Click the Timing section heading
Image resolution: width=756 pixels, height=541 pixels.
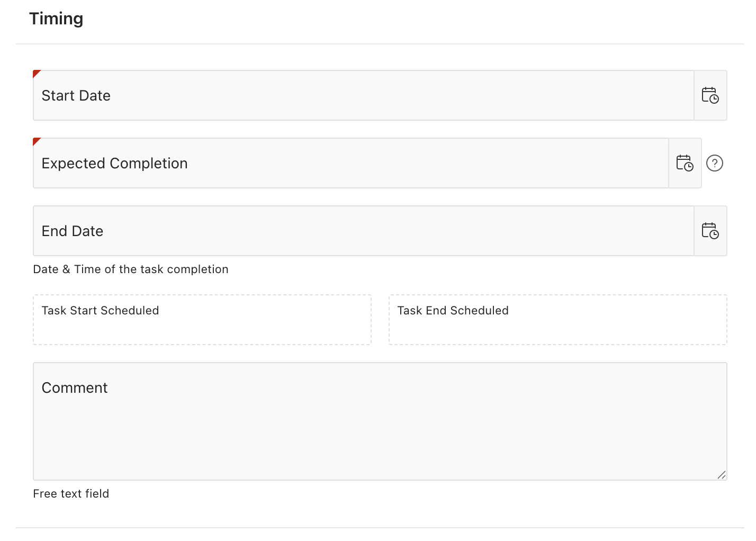tap(56, 19)
